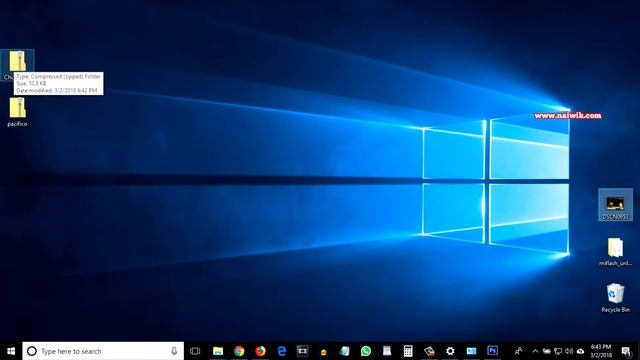This screenshot has width=640, height=360.
Task: Open the volume control in system tray
Action: 569,351
